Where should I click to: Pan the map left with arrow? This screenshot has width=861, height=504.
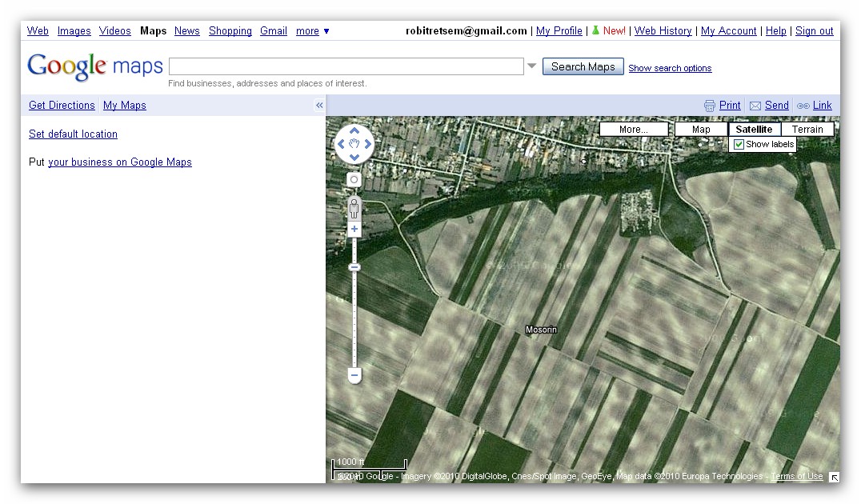click(341, 145)
